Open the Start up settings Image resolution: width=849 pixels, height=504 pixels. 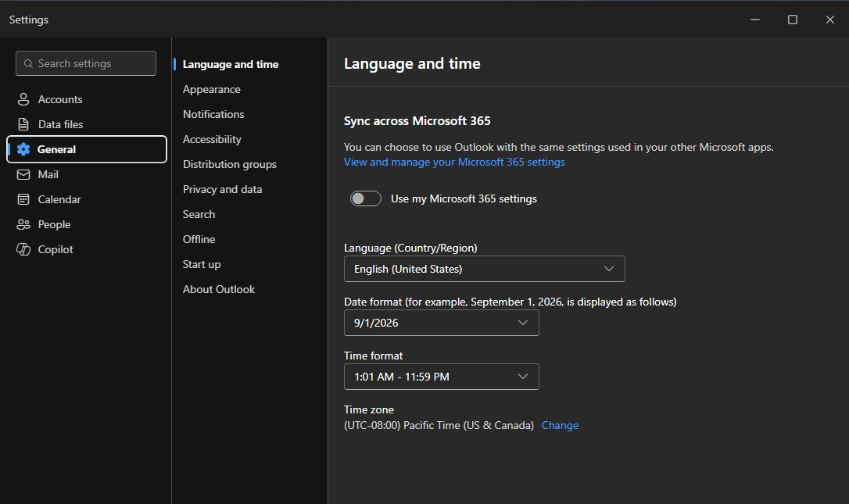click(202, 264)
